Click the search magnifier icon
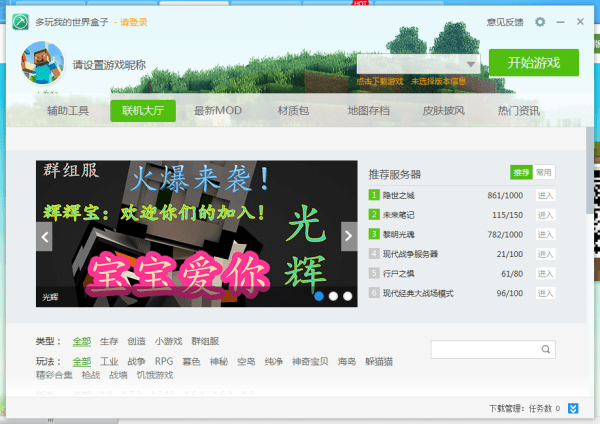 [x=546, y=349]
